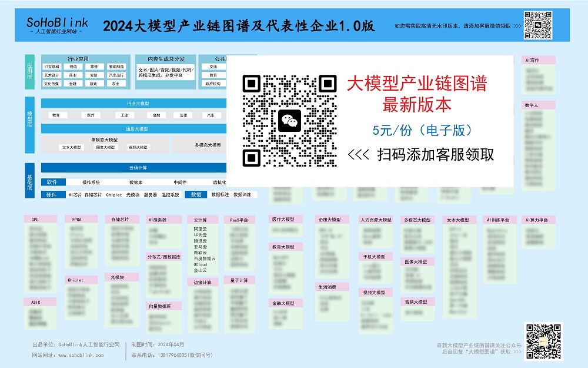Click the '向量数据库' category header
The image size is (588, 368).
pos(163,306)
